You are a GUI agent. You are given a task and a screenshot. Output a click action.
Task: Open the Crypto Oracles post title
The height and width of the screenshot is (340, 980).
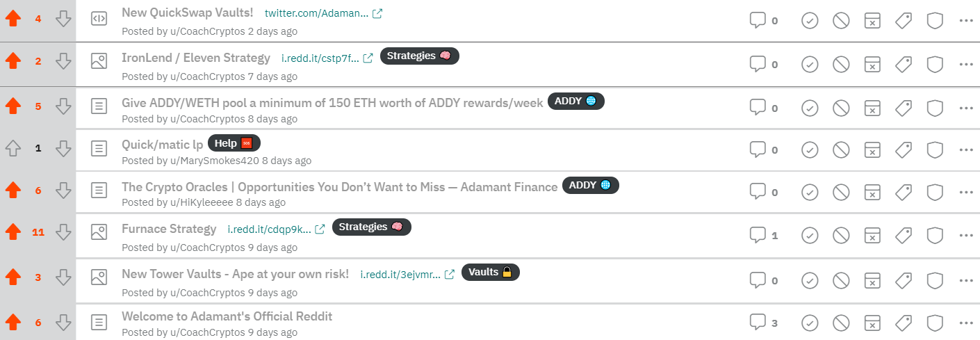tap(339, 186)
